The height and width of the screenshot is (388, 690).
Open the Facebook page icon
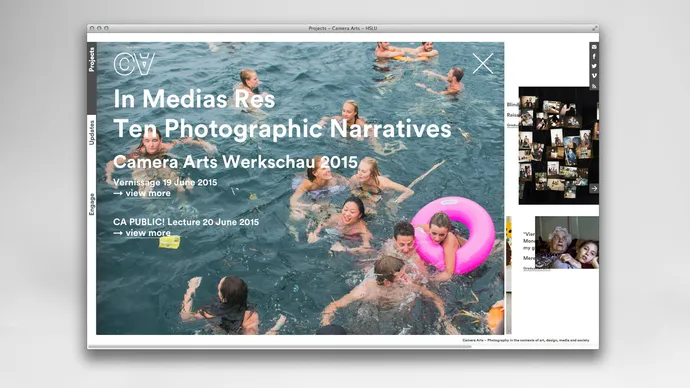coord(594,56)
